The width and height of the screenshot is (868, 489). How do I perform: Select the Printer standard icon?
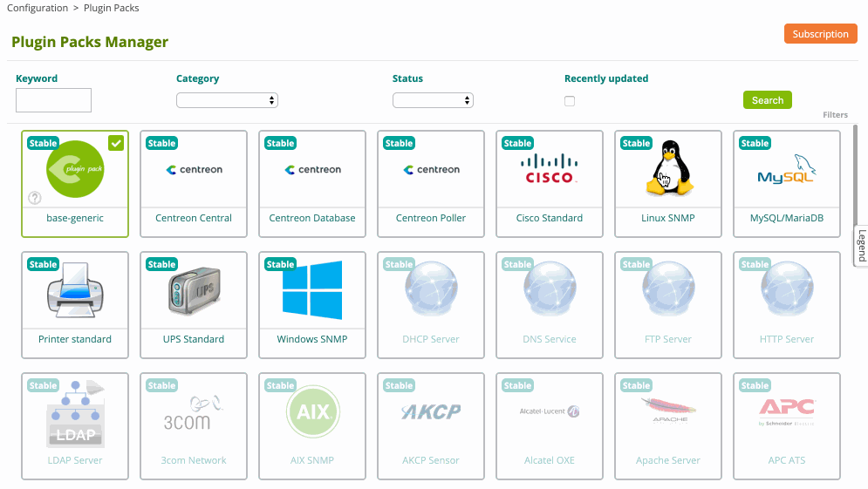point(75,290)
